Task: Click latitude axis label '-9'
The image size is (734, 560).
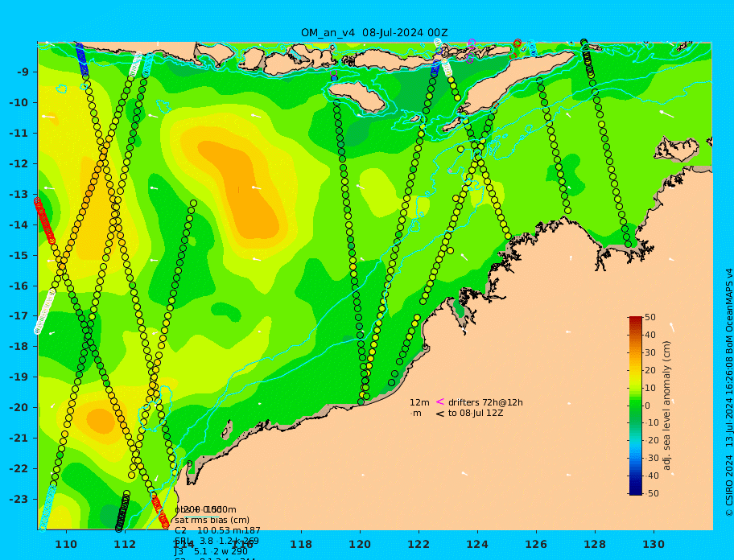Action: pyautogui.click(x=23, y=72)
